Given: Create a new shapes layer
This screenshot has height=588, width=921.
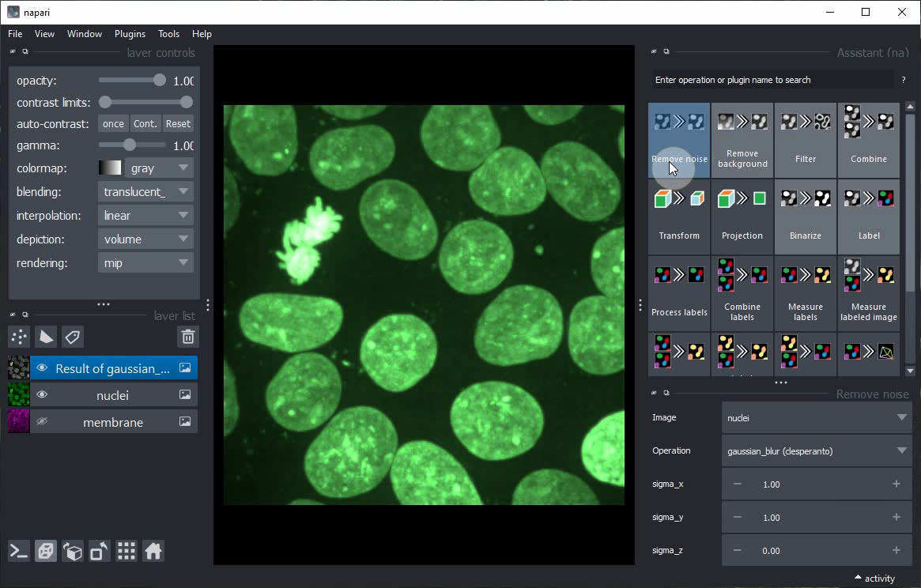Looking at the screenshot, I should point(46,337).
